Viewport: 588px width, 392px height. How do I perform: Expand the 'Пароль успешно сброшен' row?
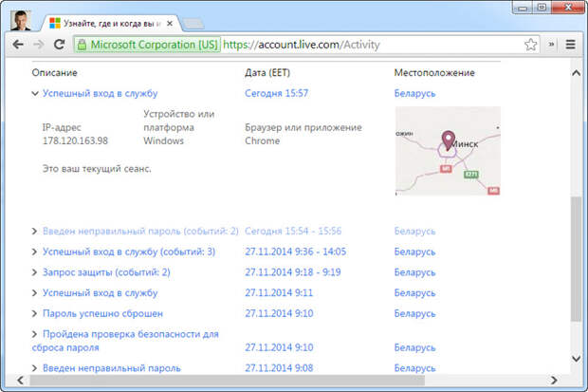[34, 313]
